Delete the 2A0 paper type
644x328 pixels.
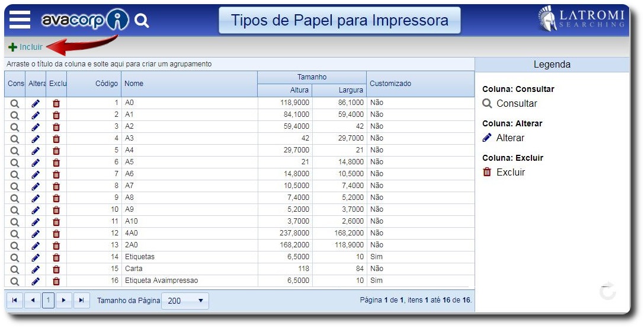coord(56,246)
